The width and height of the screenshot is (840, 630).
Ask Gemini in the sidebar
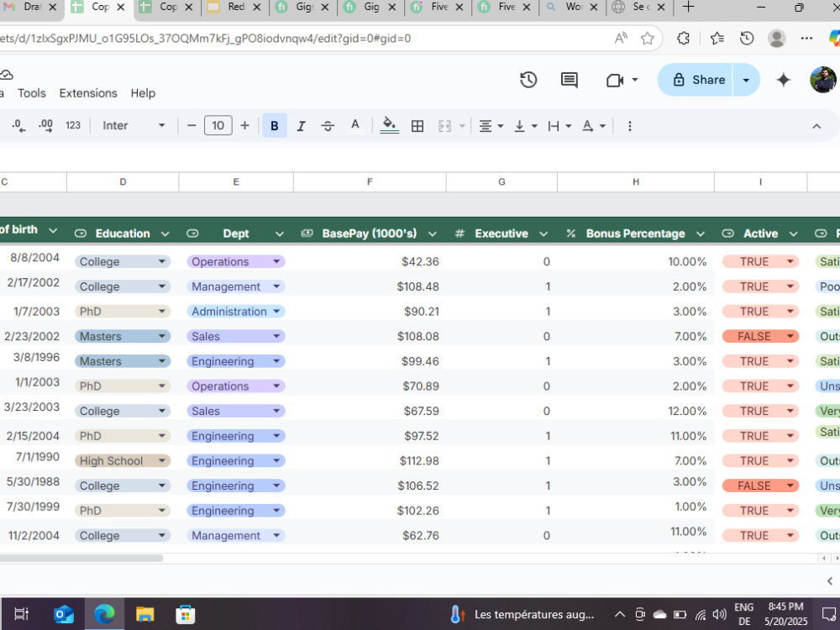pyautogui.click(x=783, y=80)
